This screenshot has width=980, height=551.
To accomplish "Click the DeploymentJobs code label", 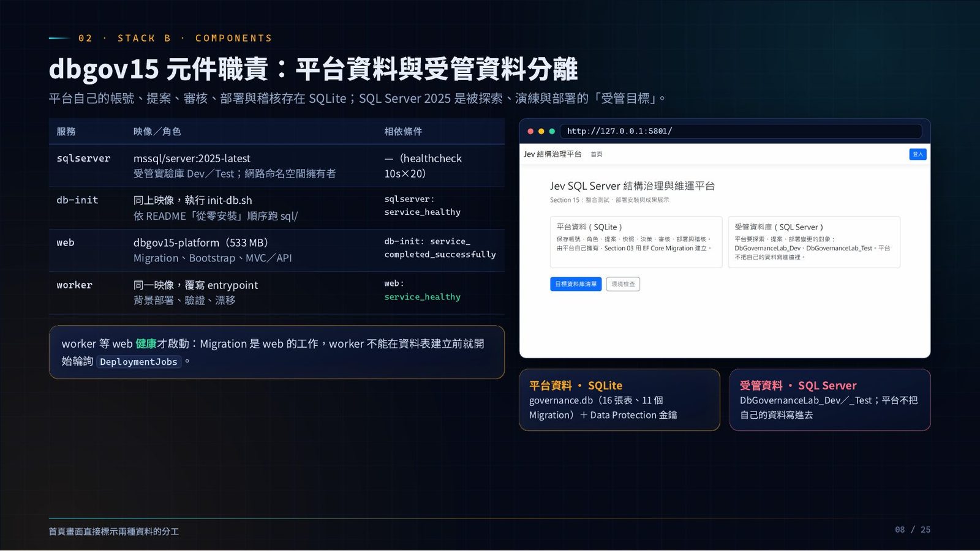I will pos(138,362).
